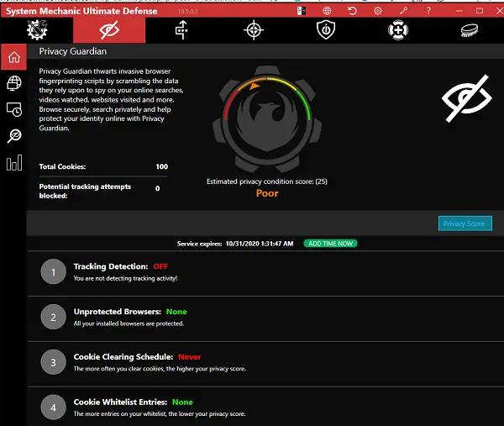This screenshot has width=504, height=426.
Task: Open step 4 Cookie Whitelist Entries item
Action: point(265,408)
